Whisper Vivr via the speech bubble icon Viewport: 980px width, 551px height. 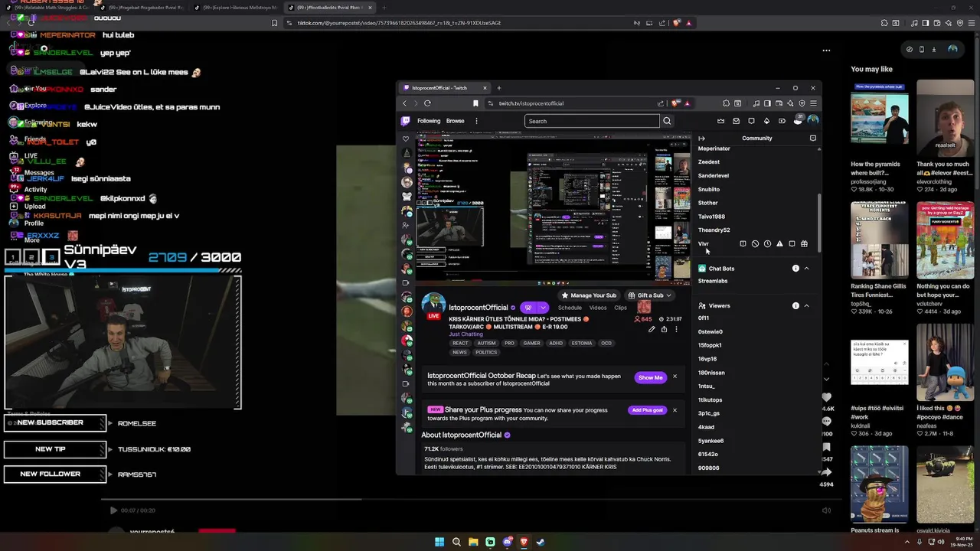(792, 244)
